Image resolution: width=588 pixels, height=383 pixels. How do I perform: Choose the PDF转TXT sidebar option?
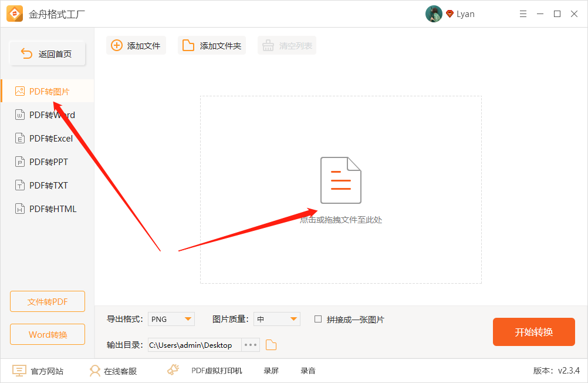19,185
